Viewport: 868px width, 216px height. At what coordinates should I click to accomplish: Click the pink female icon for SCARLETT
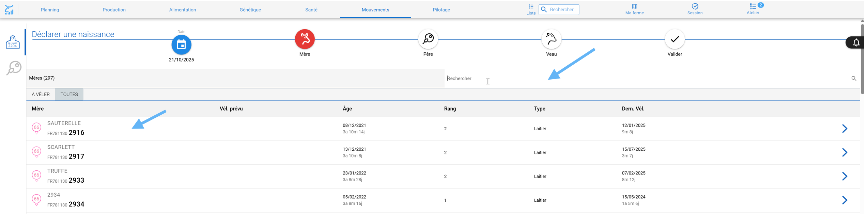tap(36, 153)
